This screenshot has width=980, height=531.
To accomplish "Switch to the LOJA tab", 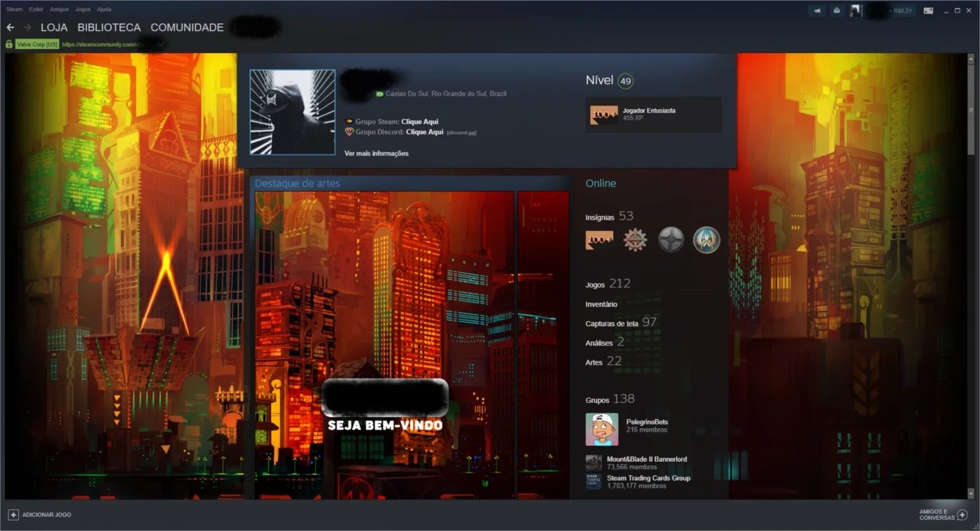I will pos(54,27).
